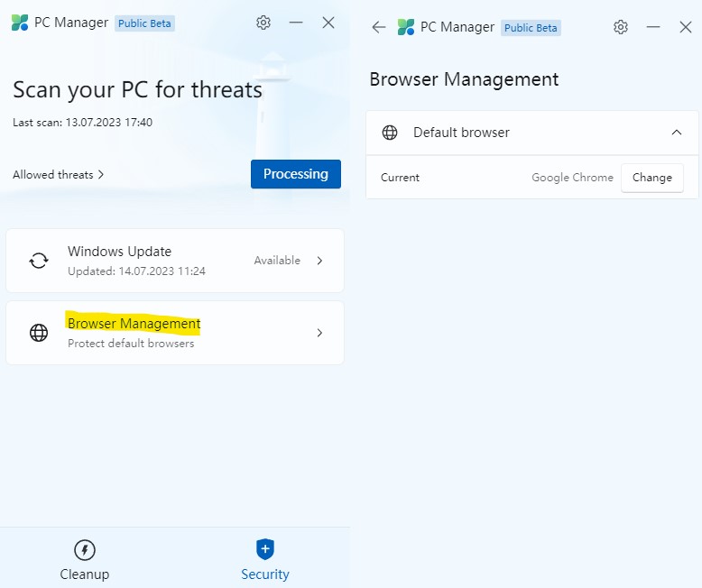Click the Last scan date text
Image resolution: width=702 pixels, height=588 pixels.
coord(82,122)
